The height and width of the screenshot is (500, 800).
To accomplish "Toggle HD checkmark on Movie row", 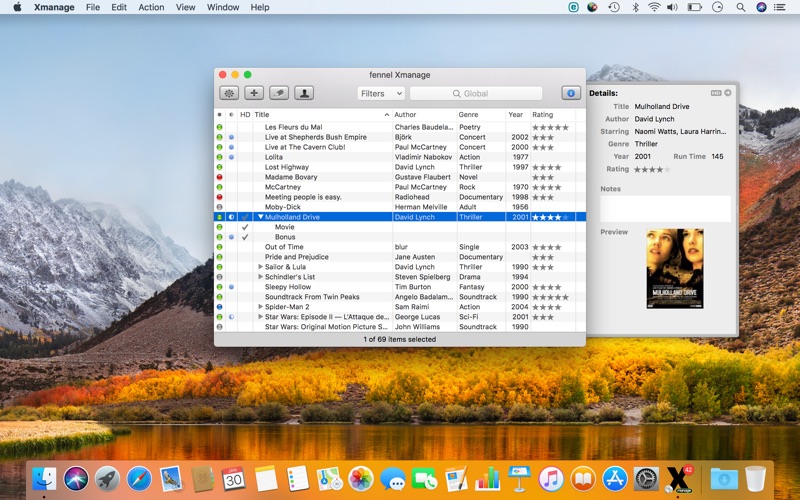I will 245,227.
